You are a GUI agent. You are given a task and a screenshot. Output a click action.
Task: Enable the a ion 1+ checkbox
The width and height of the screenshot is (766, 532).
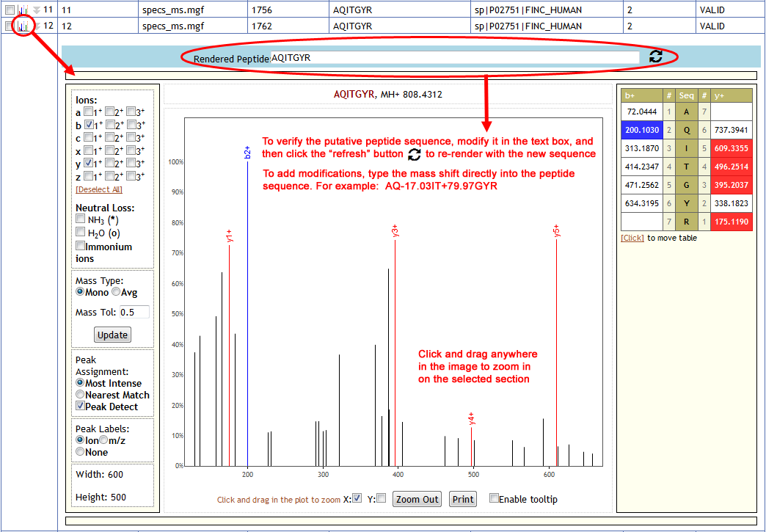tap(88, 112)
